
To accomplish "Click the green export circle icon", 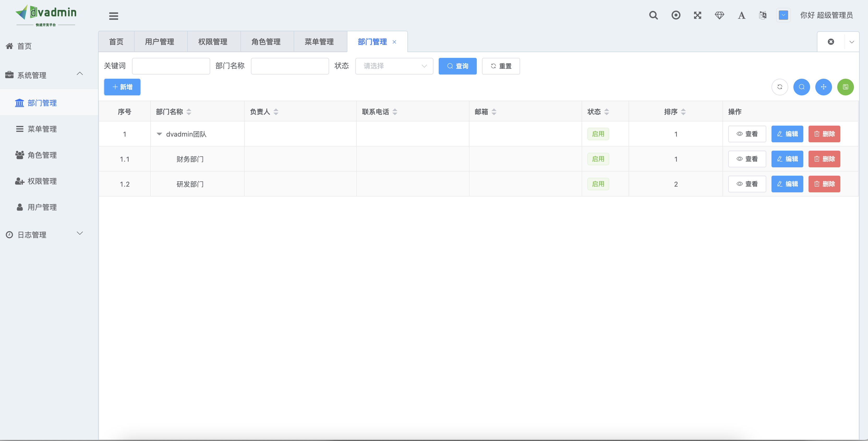I will [x=845, y=87].
